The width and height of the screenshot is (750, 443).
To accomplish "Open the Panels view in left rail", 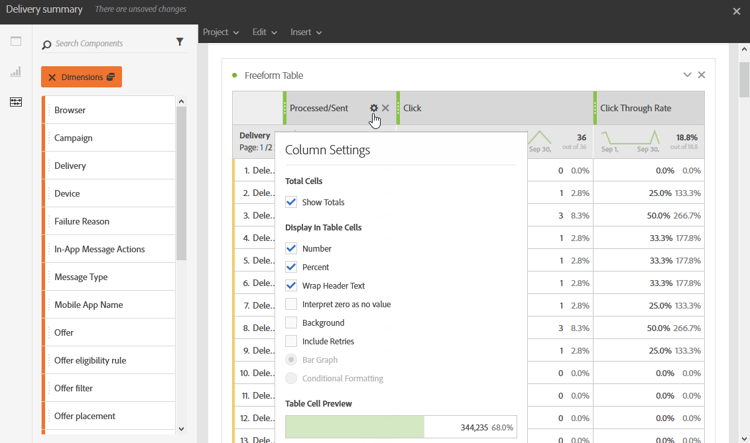I will point(16,42).
